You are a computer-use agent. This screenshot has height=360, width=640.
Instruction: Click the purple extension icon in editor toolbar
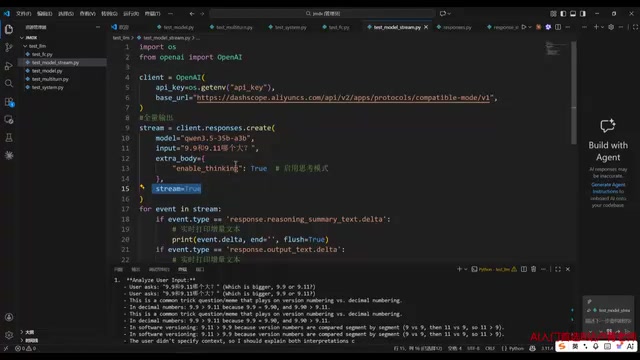tap(548, 27)
